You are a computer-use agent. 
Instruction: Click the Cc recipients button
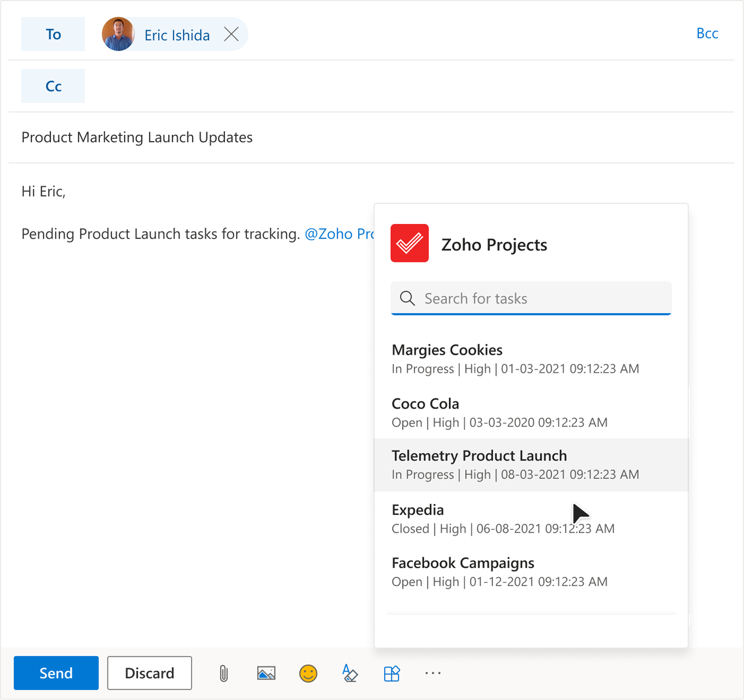[x=53, y=86]
